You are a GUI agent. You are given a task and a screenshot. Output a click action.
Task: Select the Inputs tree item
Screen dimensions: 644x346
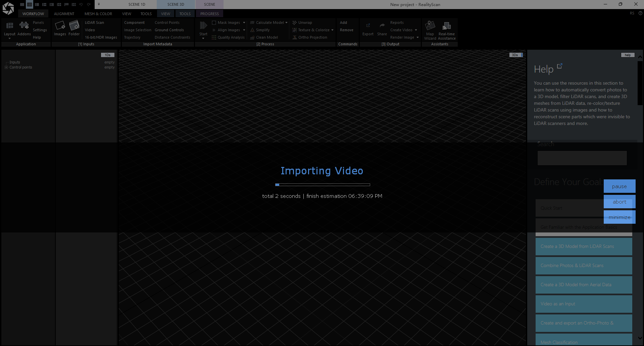(x=15, y=62)
